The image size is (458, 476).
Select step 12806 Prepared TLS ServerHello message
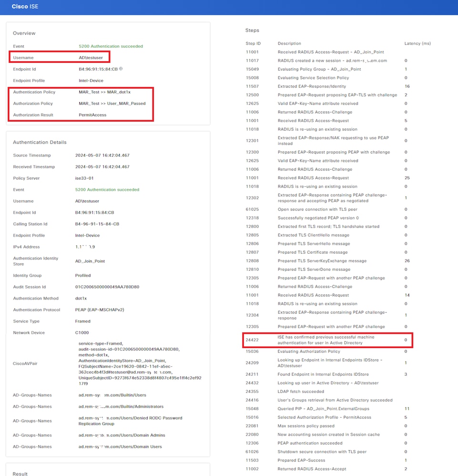(327, 244)
